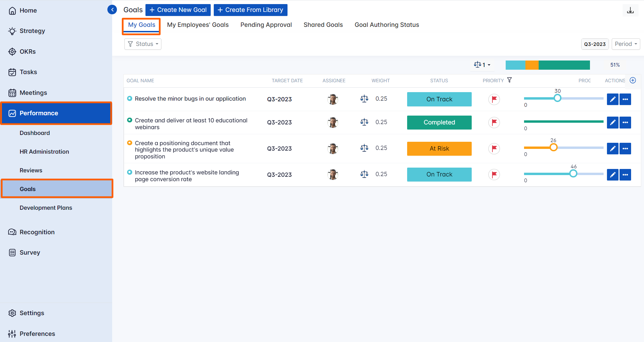Edit the 'Resolve the minor bugs' goal
The height and width of the screenshot is (342, 644).
pyautogui.click(x=612, y=99)
